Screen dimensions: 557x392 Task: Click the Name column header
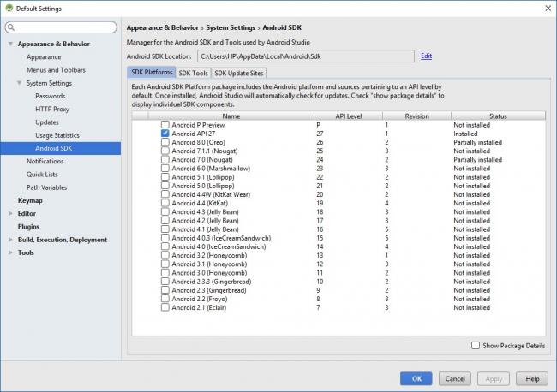point(231,116)
